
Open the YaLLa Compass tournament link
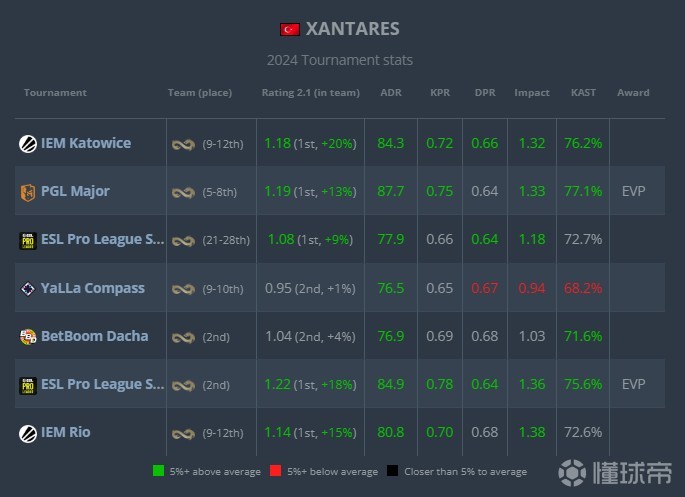(94, 288)
